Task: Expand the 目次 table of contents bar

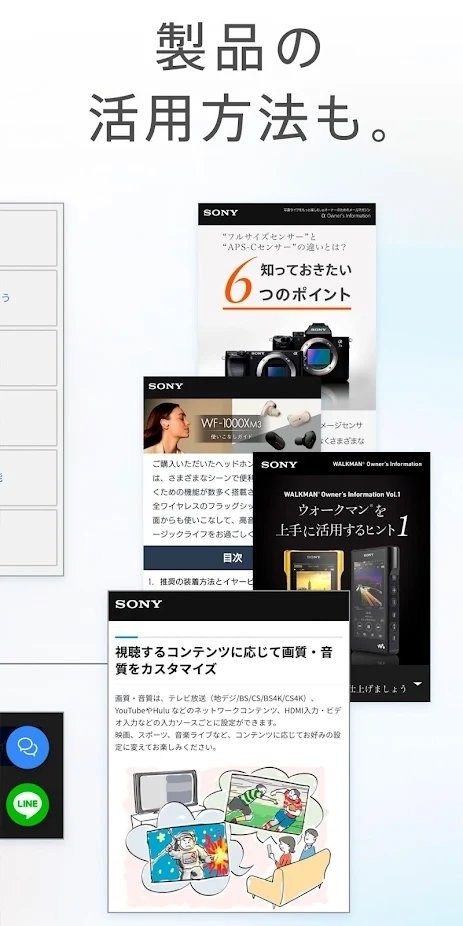Action: (198, 557)
